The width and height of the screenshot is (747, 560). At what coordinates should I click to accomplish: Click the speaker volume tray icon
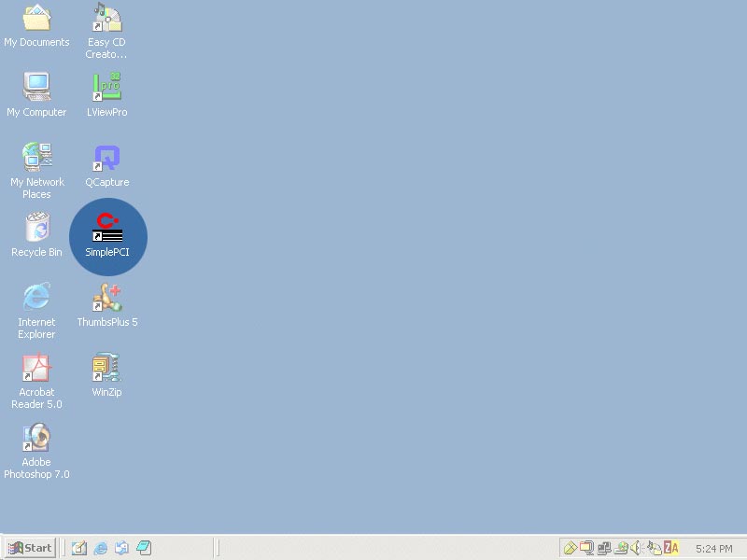637,548
